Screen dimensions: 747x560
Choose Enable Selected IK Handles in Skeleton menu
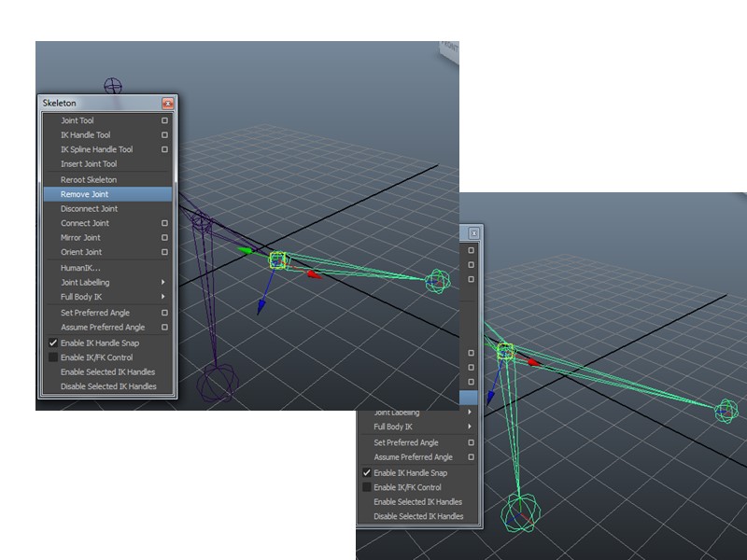(x=107, y=371)
